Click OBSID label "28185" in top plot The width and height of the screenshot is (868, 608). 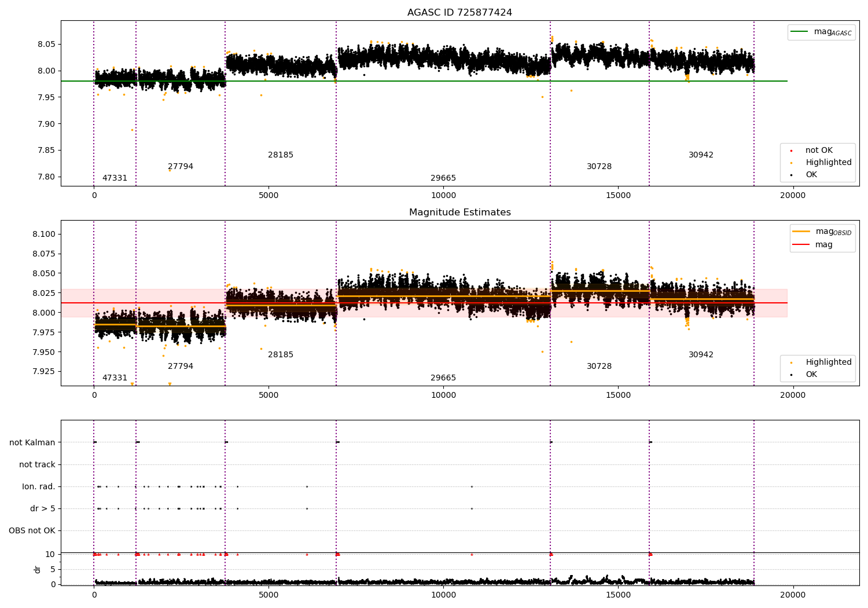pos(281,155)
